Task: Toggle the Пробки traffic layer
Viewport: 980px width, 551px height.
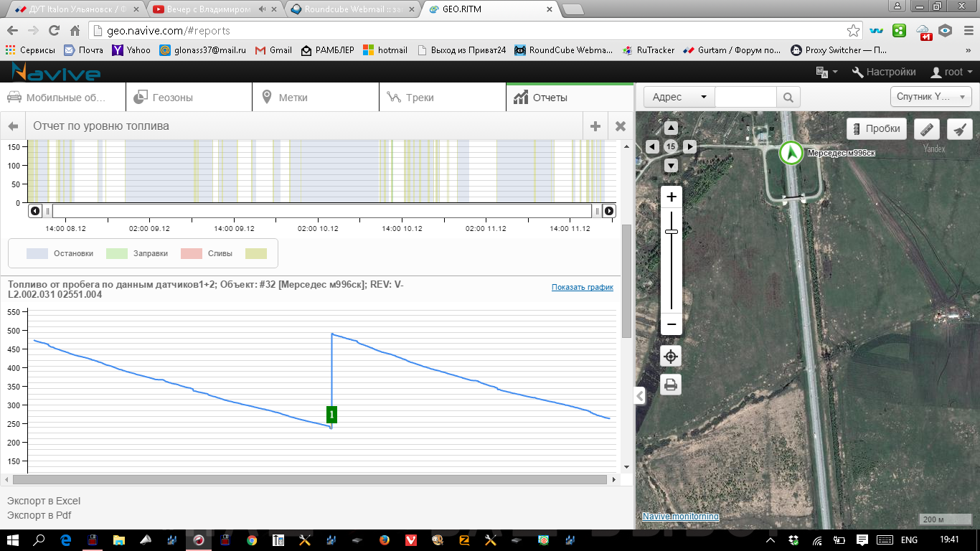Action: [876, 129]
